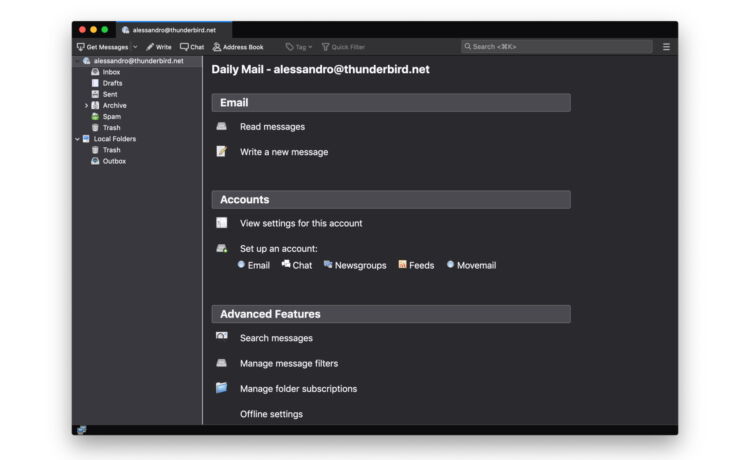Open the Inbox folder
Viewport: 750px width, 460px height.
pyautogui.click(x=111, y=72)
